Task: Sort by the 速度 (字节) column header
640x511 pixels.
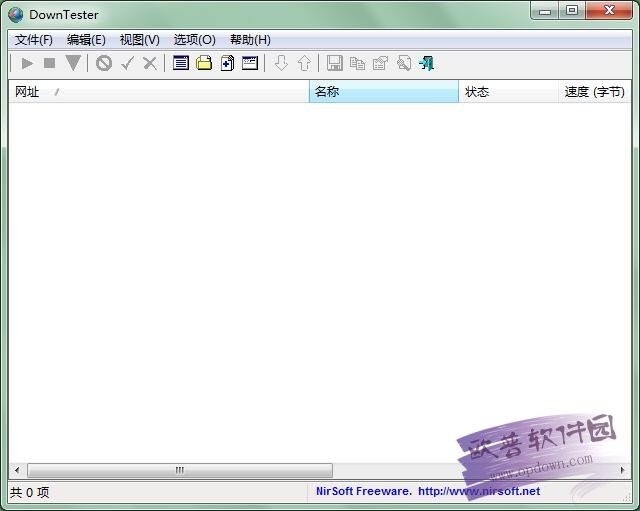Action: [595, 91]
